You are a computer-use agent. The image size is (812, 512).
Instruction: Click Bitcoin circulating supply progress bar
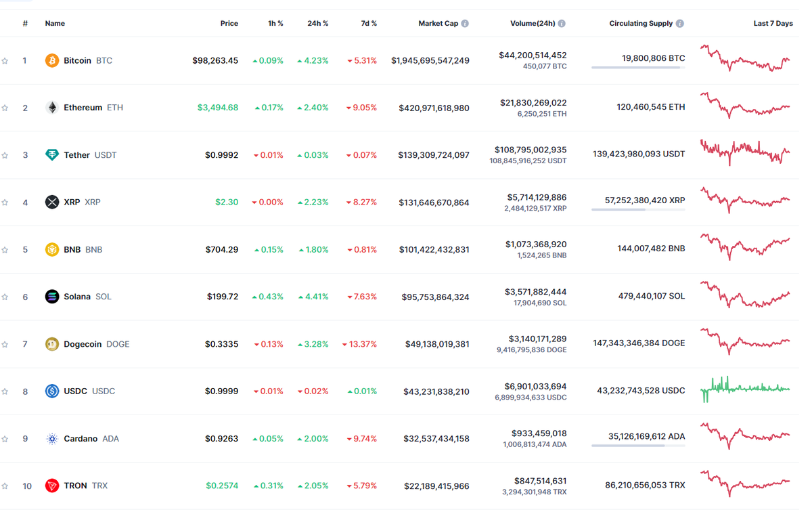638,68
